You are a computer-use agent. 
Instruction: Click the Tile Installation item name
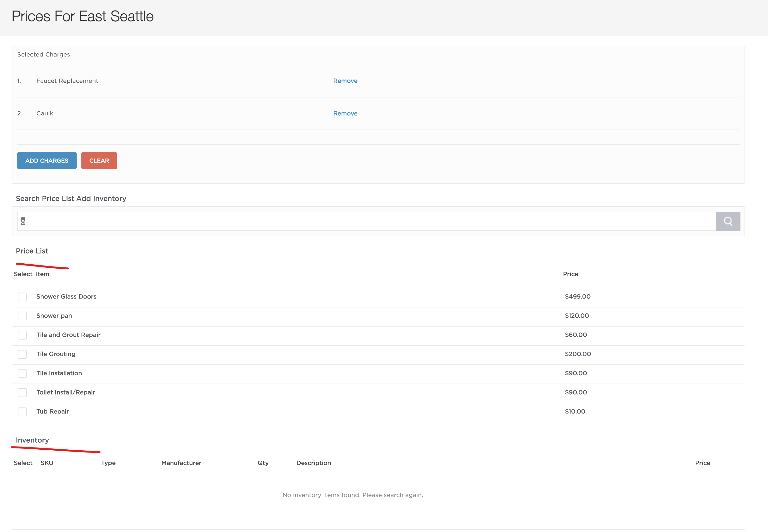[59, 373]
